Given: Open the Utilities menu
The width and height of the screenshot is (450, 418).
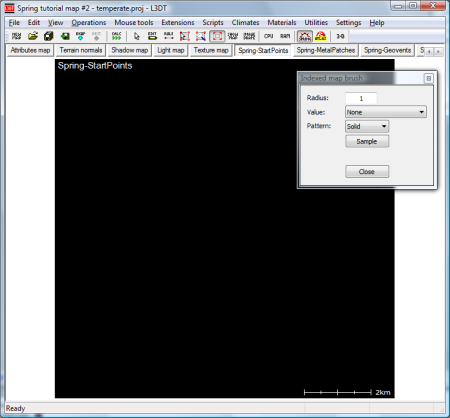Looking at the screenshot, I should click(x=316, y=23).
